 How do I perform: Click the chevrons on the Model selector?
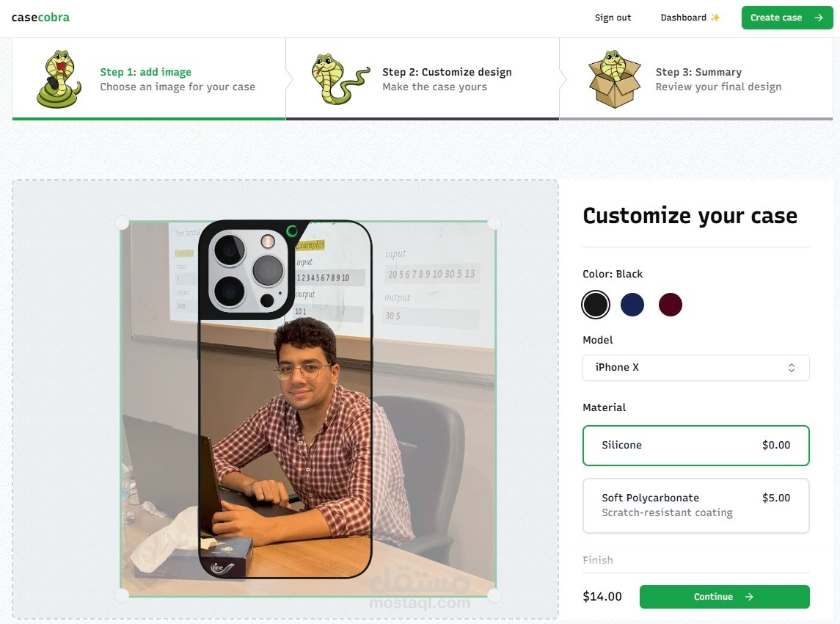pyautogui.click(x=792, y=368)
